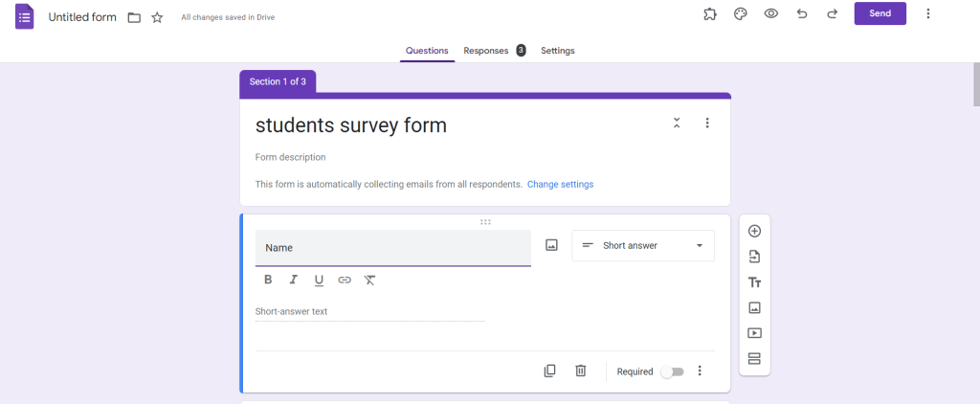Insert a link in question text

(x=345, y=280)
